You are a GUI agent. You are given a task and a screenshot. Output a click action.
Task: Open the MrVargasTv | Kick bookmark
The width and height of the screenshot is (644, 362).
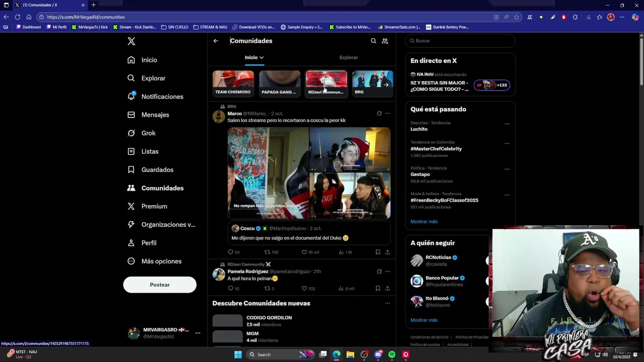click(x=90, y=27)
